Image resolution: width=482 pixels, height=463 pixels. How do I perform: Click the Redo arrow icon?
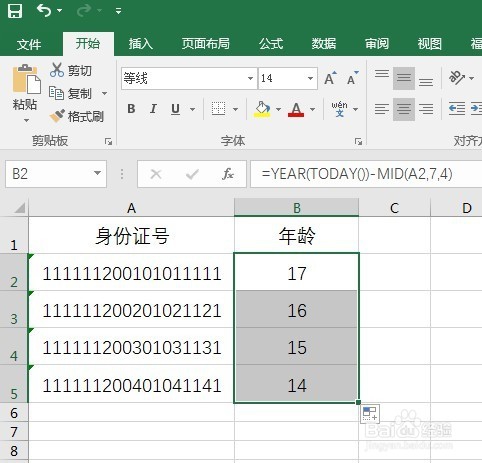pyautogui.click(x=84, y=10)
